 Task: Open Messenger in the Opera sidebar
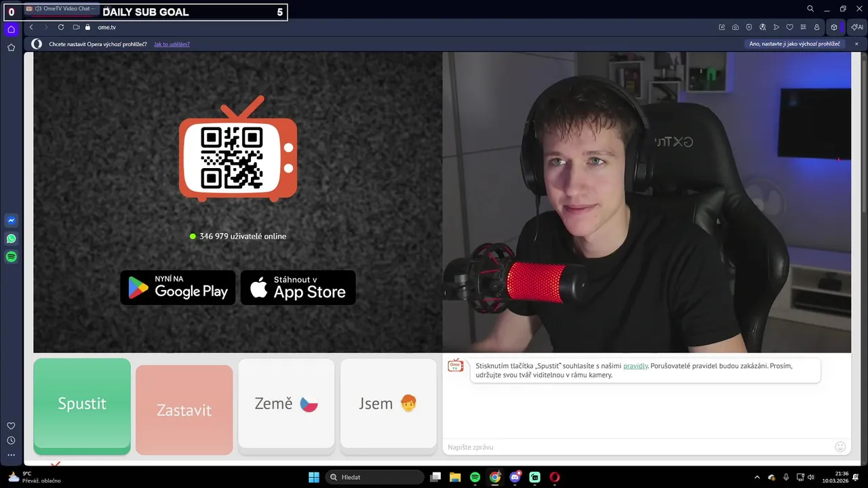11,220
